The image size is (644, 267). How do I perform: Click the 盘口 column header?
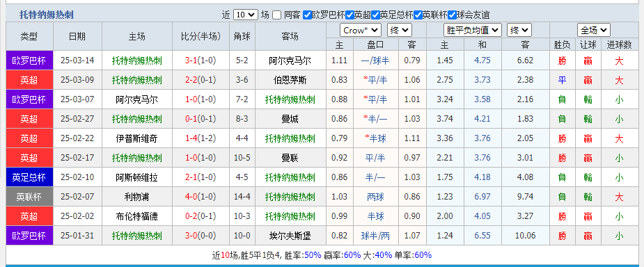click(x=375, y=44)
